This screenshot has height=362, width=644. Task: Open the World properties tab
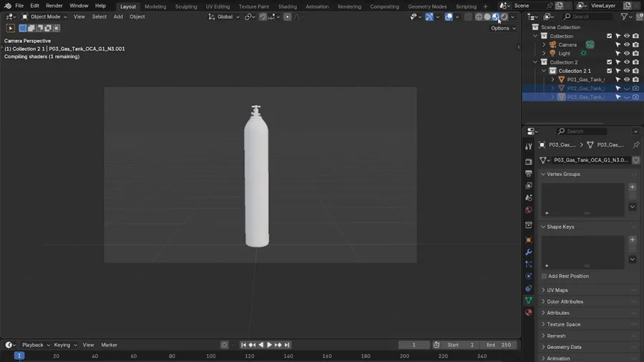pos(529,210)
